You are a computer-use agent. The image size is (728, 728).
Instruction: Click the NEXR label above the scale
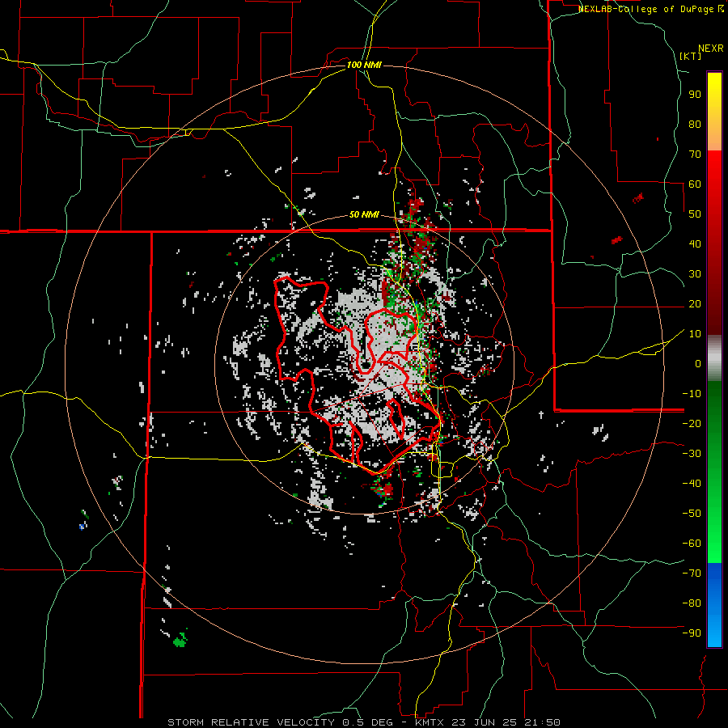coord(711,49)
